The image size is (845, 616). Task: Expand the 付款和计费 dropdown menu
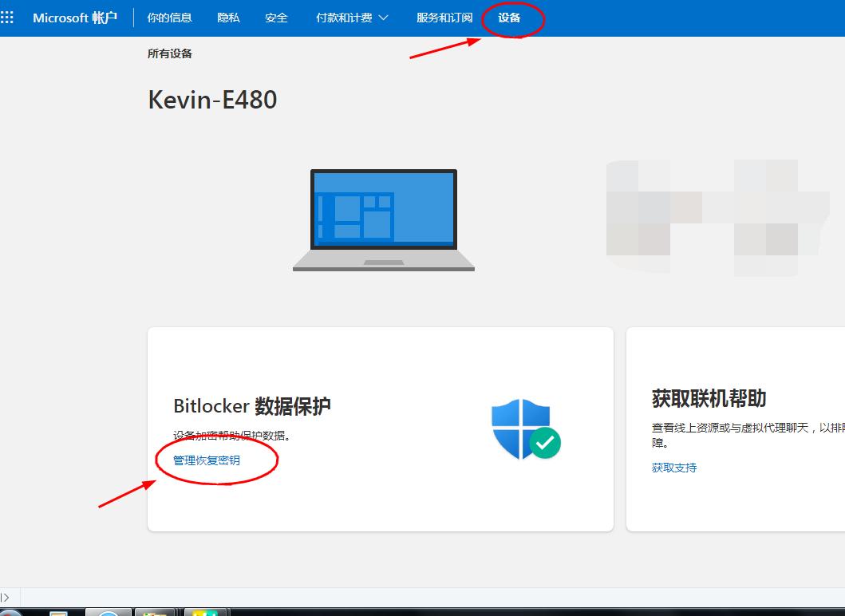point(351,17)
